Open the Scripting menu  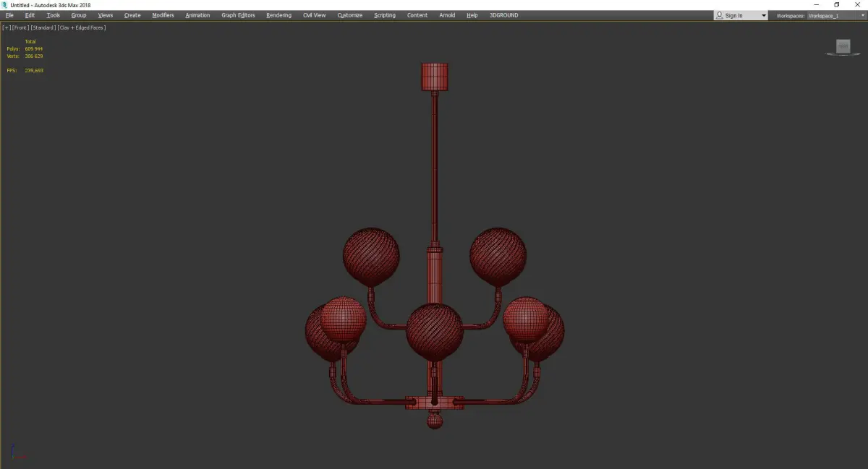tap(385, 15)
